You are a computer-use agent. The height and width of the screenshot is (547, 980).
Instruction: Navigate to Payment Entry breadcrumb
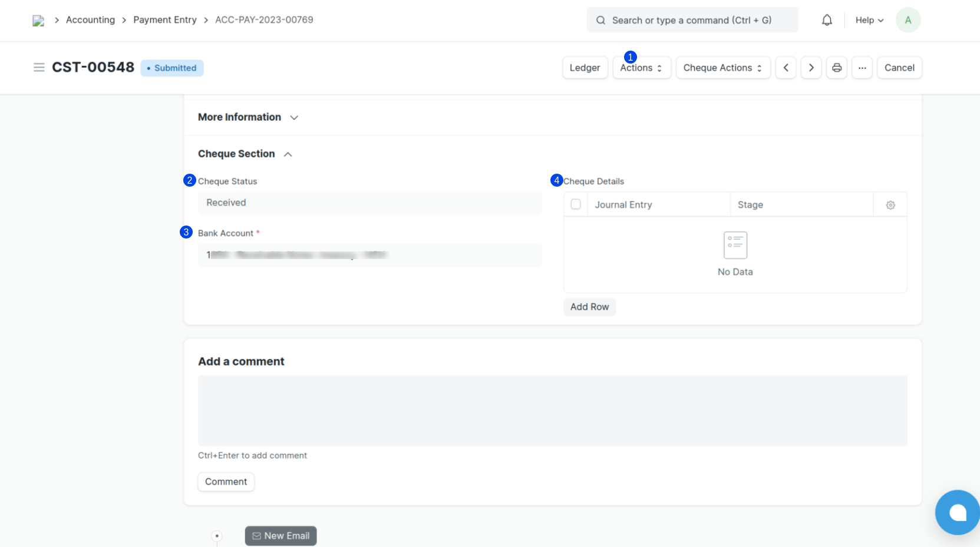click(x=165, y=20)
